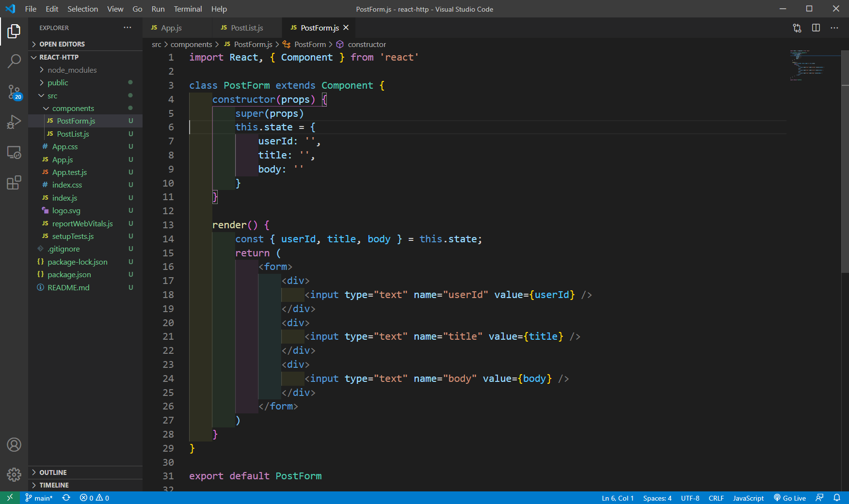Open logo.svg in the explorer tree
Viewport: 849px width, 504px height.
point(85,210)
